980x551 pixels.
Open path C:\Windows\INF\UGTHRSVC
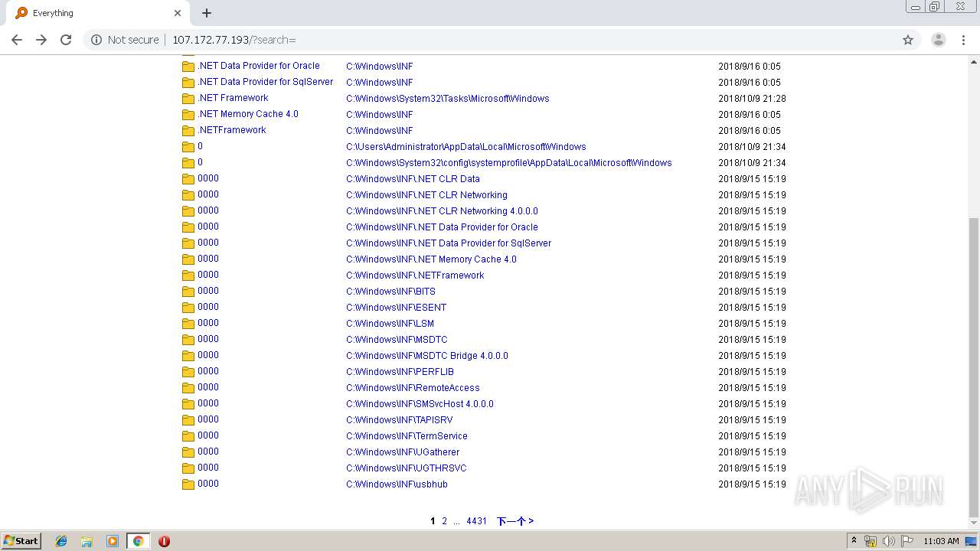(406, 468)
